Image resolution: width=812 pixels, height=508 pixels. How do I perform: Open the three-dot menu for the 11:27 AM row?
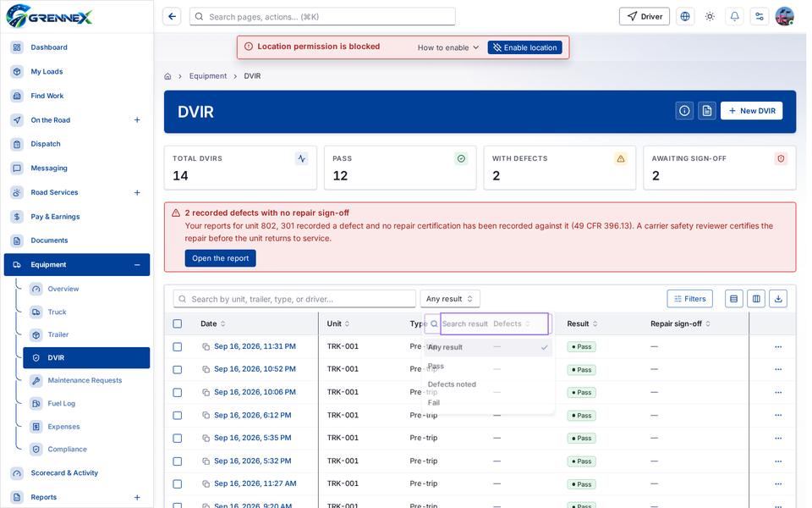pos(778,483)
